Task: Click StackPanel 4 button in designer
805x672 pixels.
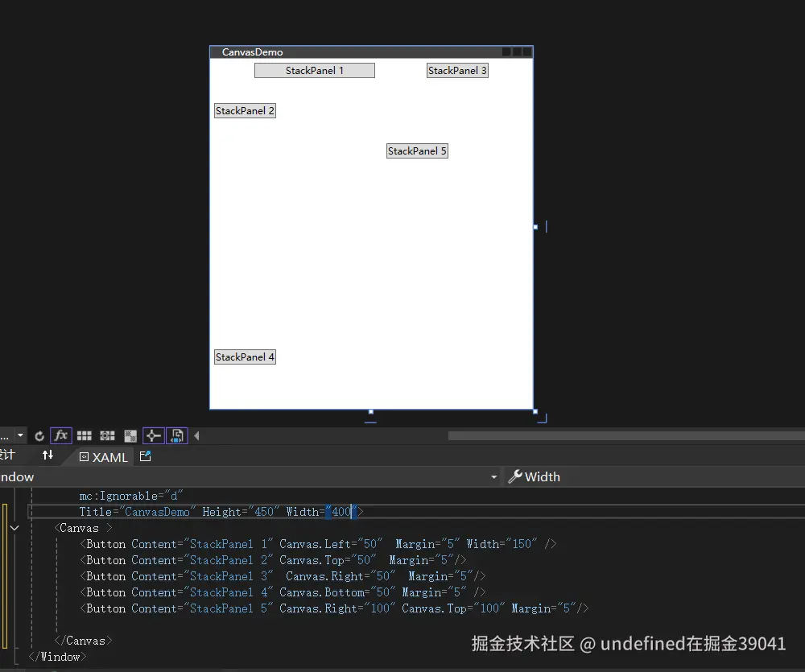Action: pos(245,357)
